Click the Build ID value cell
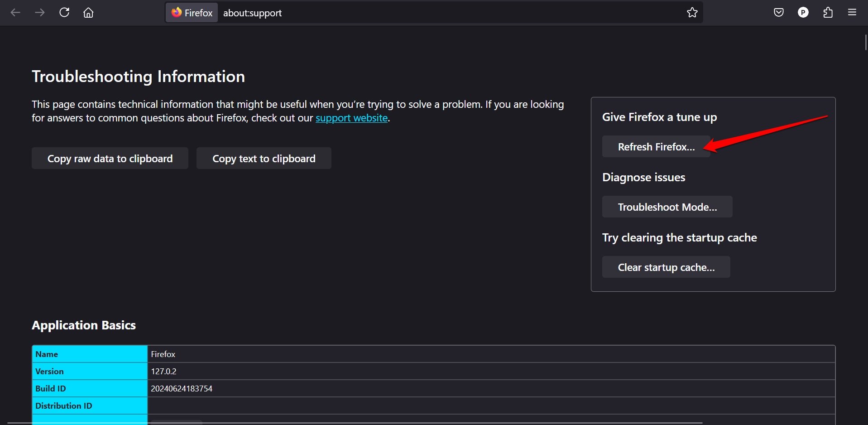Screen dimensions: 868x425 click(x=182, y=389)
